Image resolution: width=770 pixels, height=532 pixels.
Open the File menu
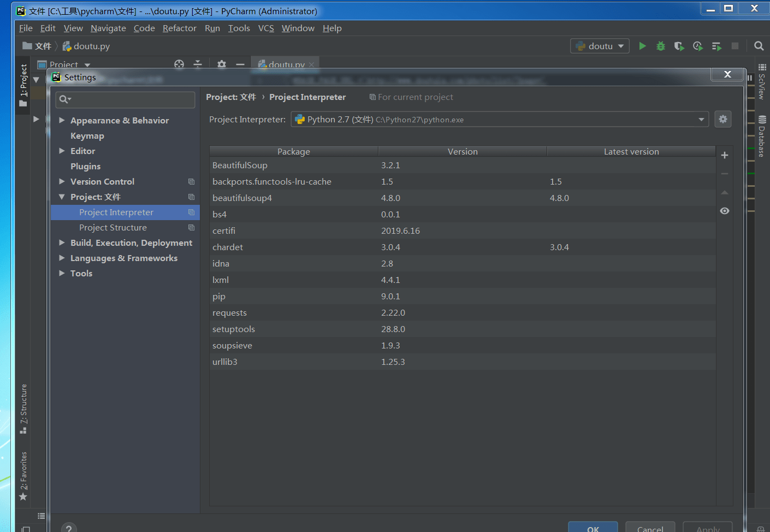click(26, 28)
